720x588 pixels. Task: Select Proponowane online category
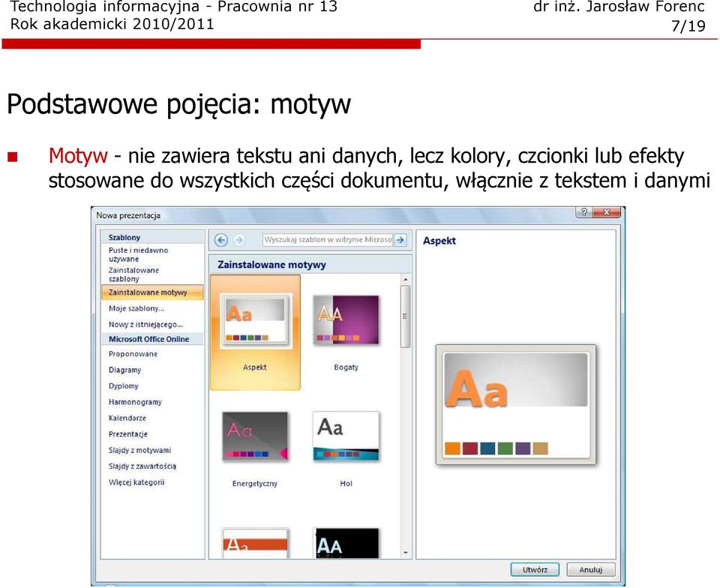coord(133,354)
